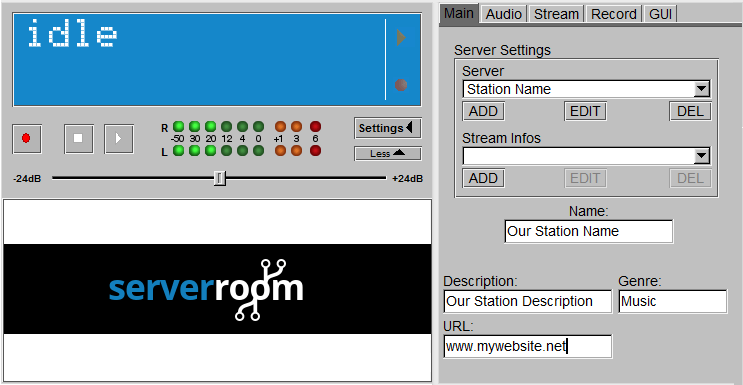The width and height of the screenshot is (743, 385).
Task: Open the Record tab
Action: (x=614, y=14)
